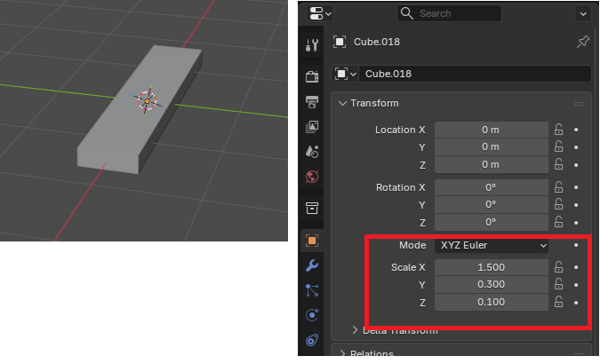
Task: Open the editor type dropdown menu
Action: click(320, 13)
